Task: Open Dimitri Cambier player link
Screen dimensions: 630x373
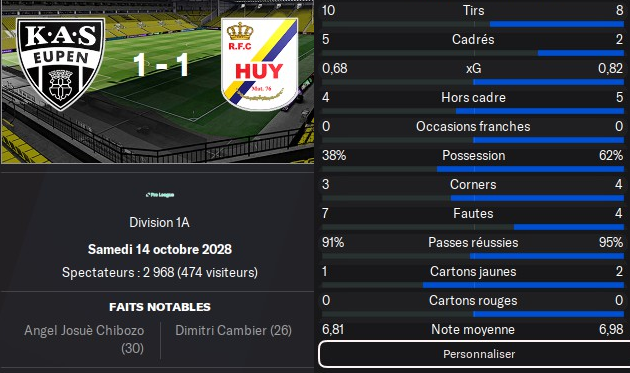Action: (x=233, y=330)
